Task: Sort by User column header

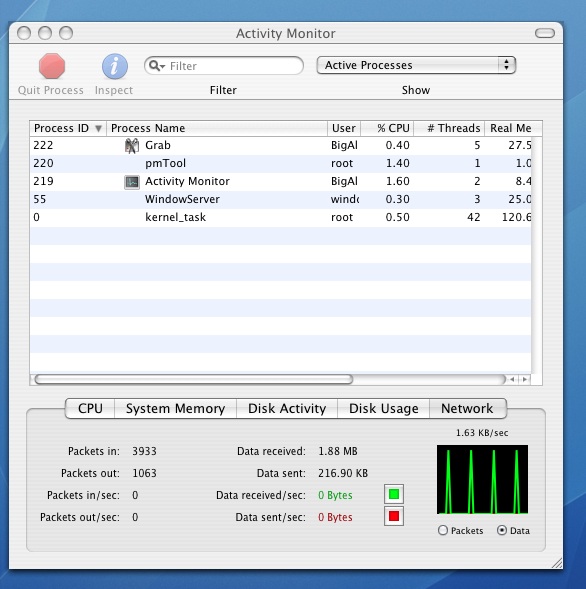Action: pos(344,128)
